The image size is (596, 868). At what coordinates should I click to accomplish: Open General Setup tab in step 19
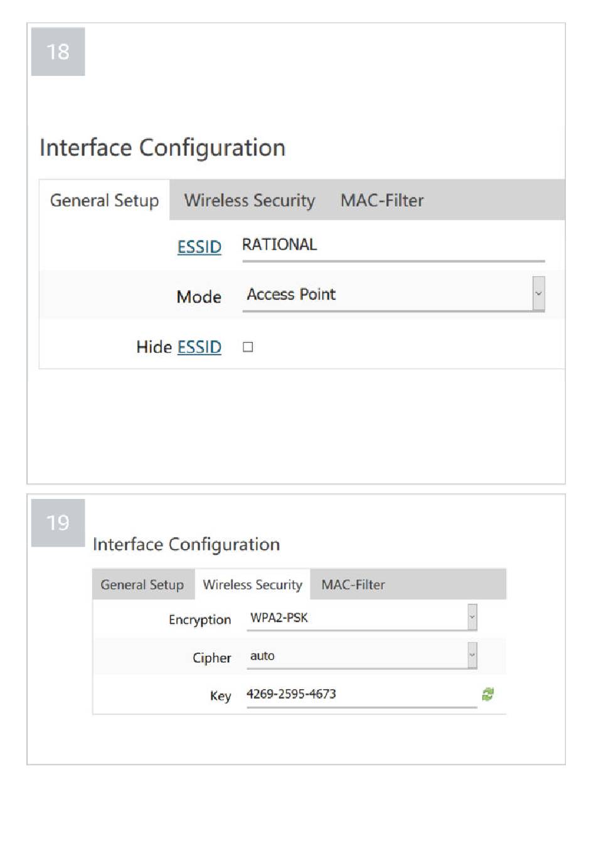tap(142, 584)
